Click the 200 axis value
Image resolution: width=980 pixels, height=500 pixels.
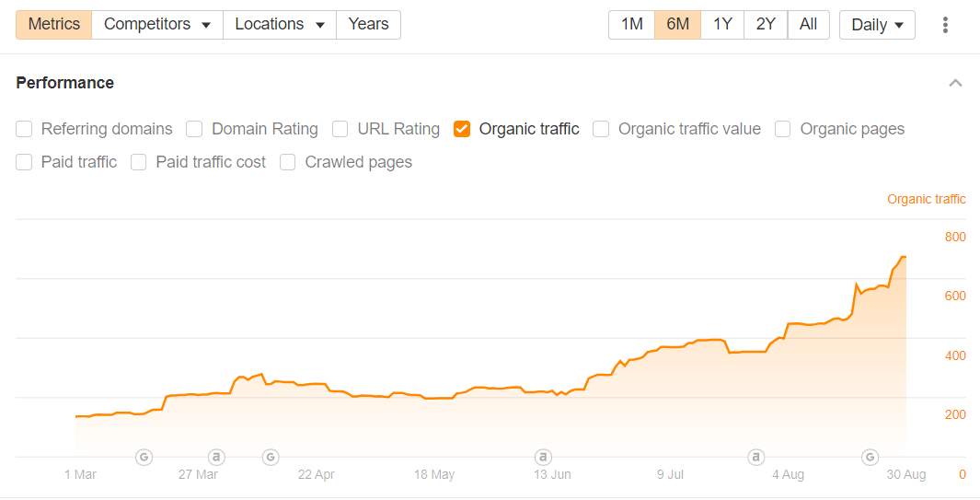pyautogui.click(x=955, y=414)
